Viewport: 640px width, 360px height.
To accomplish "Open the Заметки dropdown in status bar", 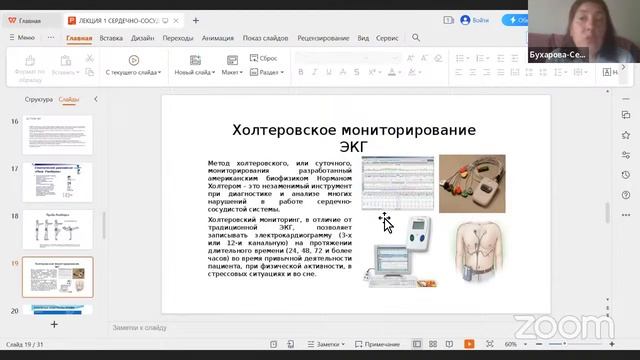I will pos(326,344).
